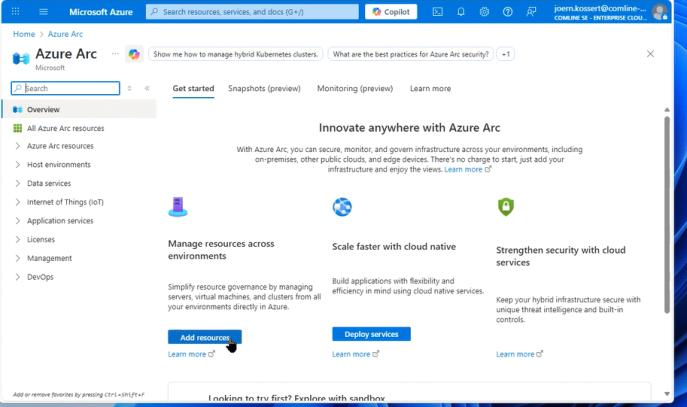
Task: Select Overview in the sidebar
Action: point(80,110)
